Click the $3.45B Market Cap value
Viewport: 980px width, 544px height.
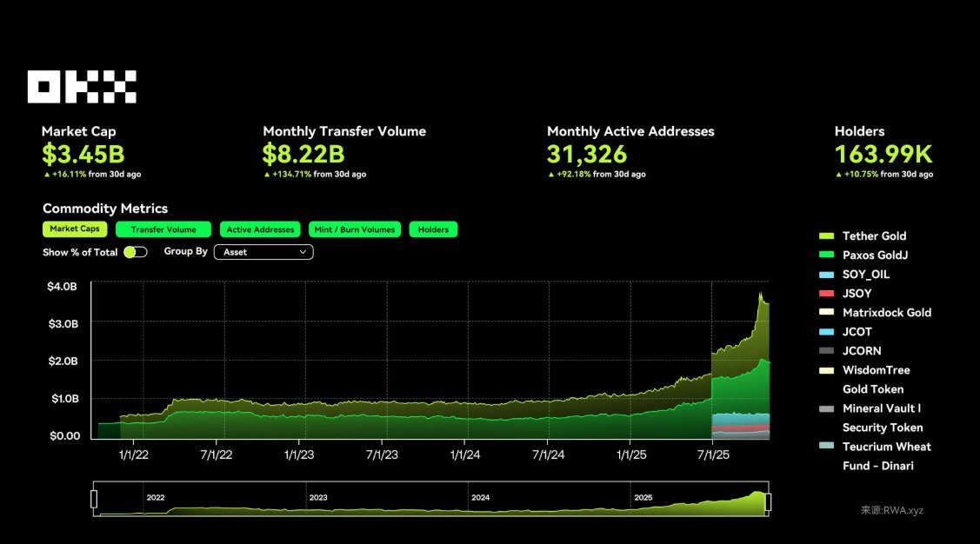tap(83, 155)
